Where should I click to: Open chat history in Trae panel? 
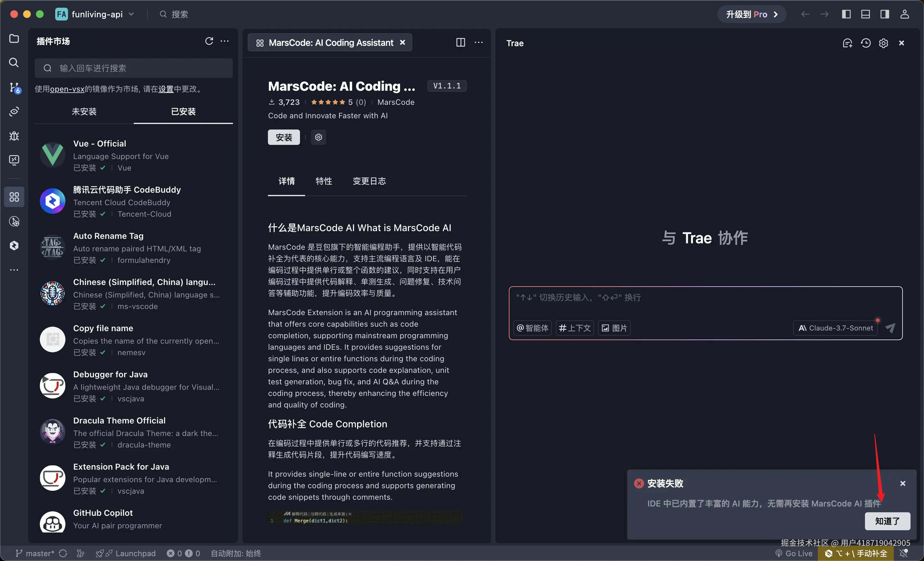(866, 43)
